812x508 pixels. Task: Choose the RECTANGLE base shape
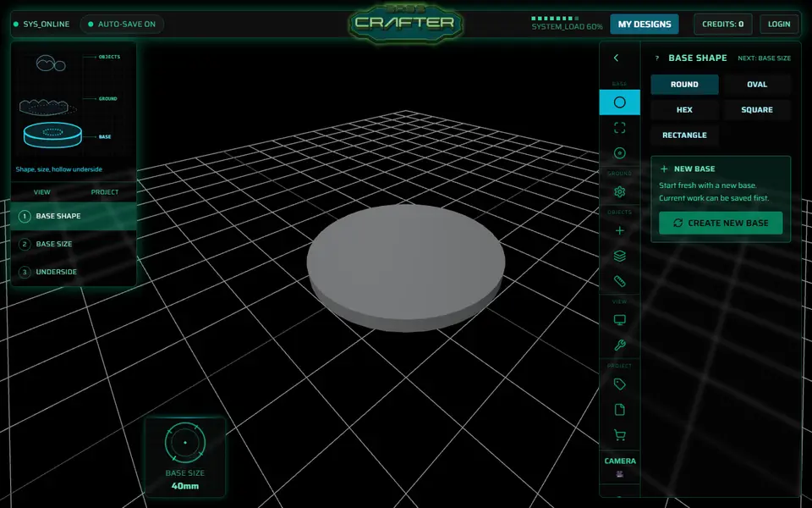(684, 135)
